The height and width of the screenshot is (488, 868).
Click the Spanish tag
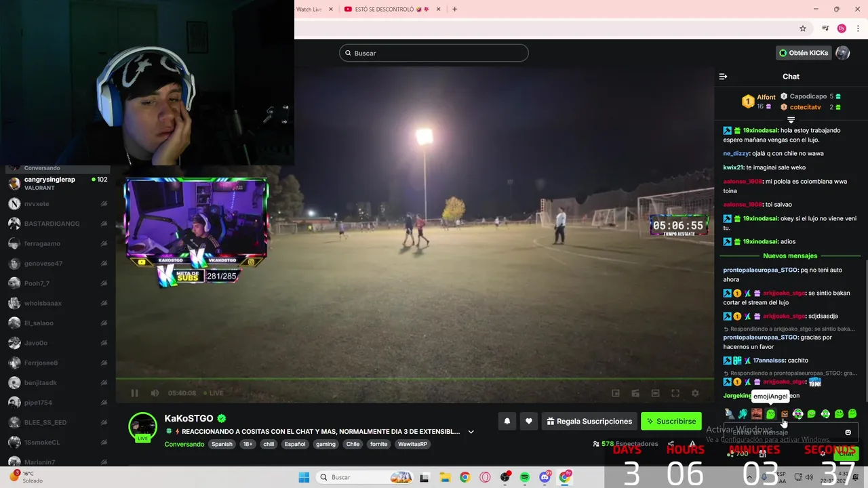222,444
